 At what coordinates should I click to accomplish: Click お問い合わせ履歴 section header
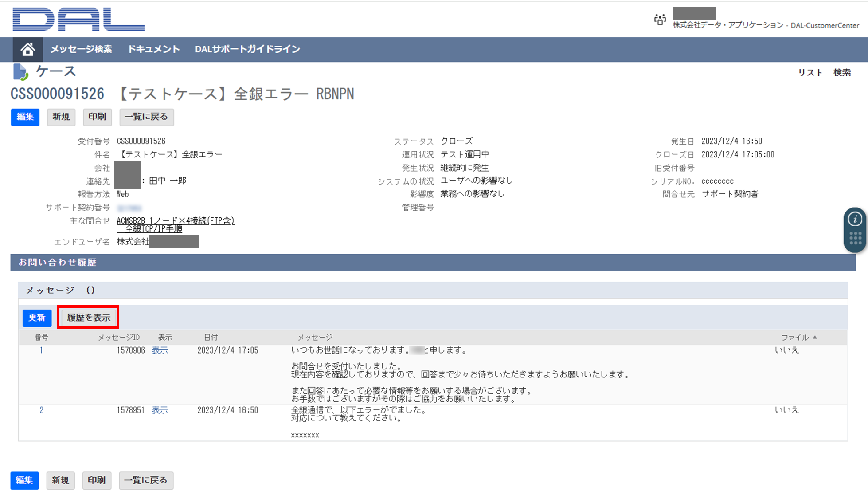pos(433,263)
